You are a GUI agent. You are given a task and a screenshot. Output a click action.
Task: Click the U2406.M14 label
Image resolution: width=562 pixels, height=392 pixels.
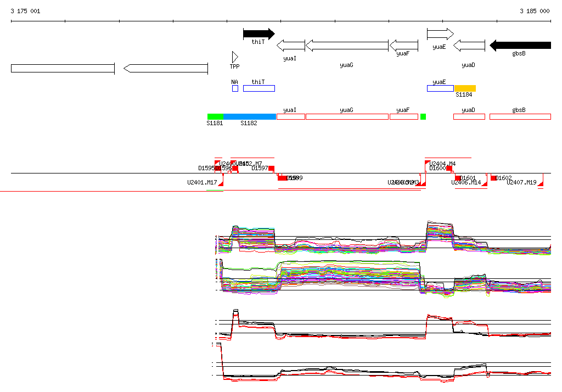click(466, 183)
